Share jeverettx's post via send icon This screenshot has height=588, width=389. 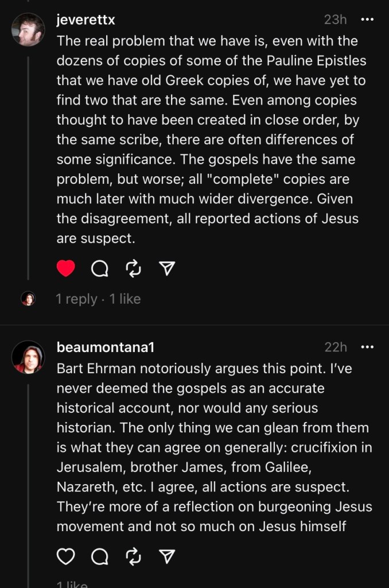tap(166, 268)
